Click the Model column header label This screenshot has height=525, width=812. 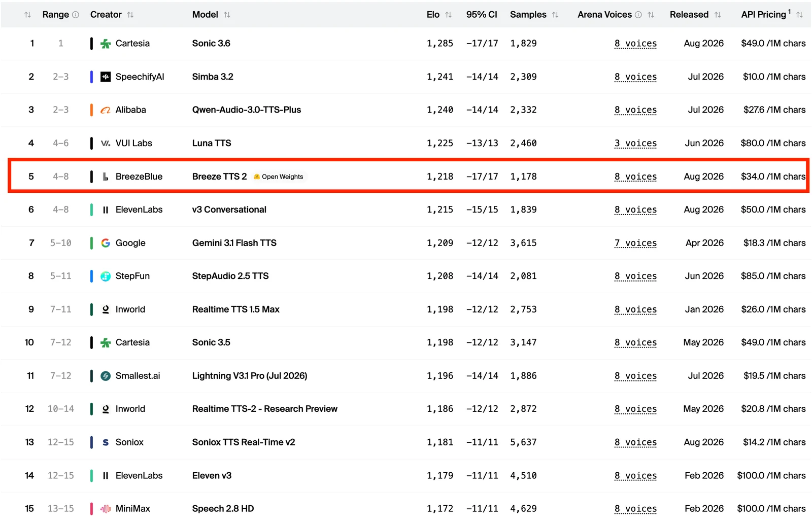205,15
